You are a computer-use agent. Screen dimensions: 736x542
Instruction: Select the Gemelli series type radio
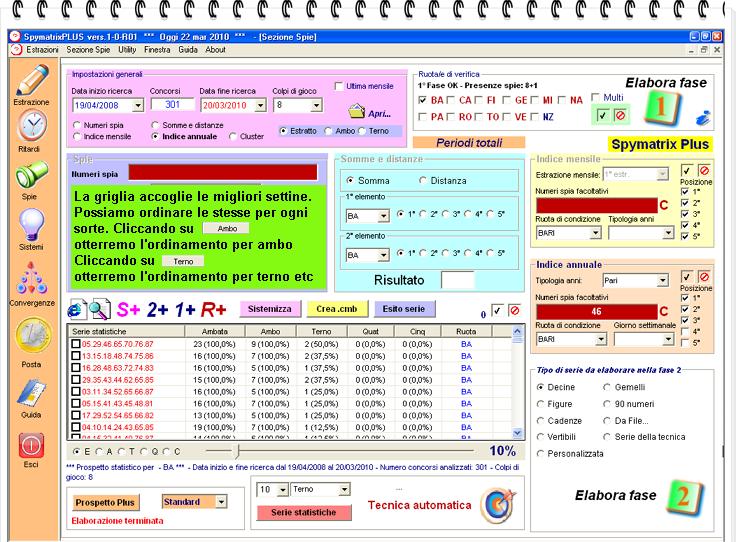(606, 387)
